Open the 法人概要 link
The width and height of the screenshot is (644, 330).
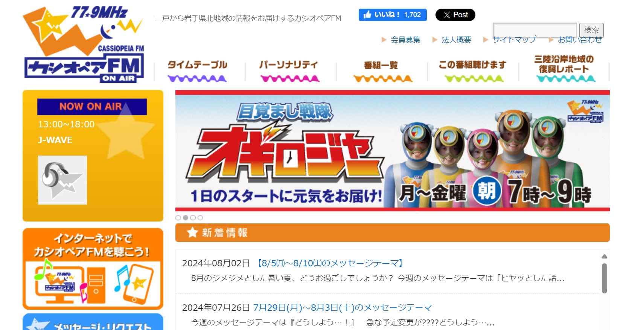tap(456, 40)
